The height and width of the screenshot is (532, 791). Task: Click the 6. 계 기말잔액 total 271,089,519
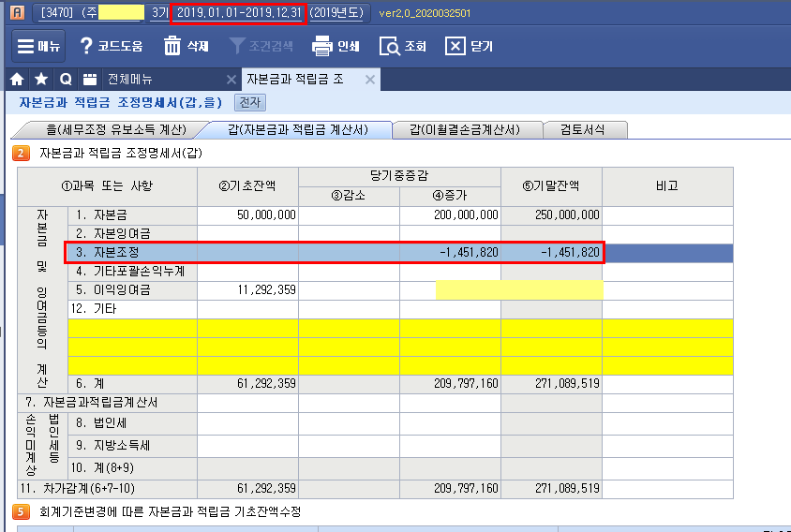click(x=551, y=384)
